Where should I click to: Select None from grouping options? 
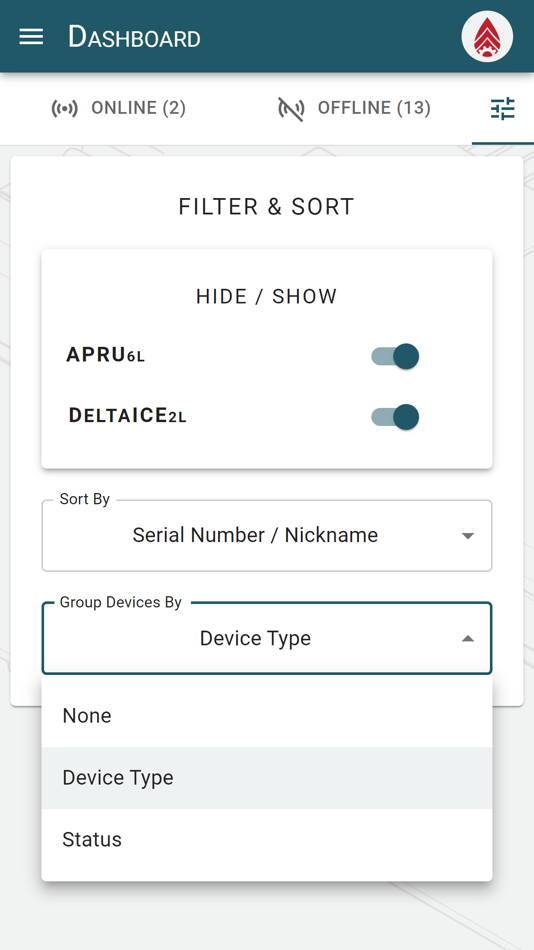pos(267,716)
